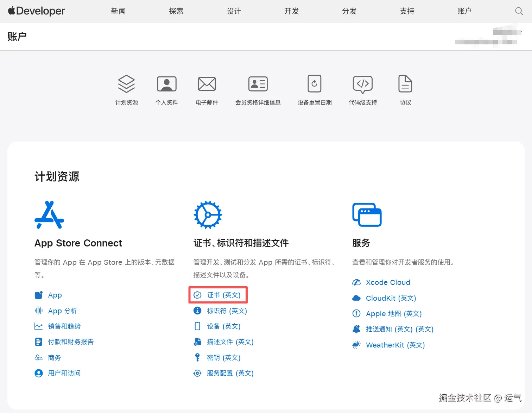The image size is (532, 413).
Task: Click the 计划资源 section title
Action: pyautogui.click(x=57, y=176)
